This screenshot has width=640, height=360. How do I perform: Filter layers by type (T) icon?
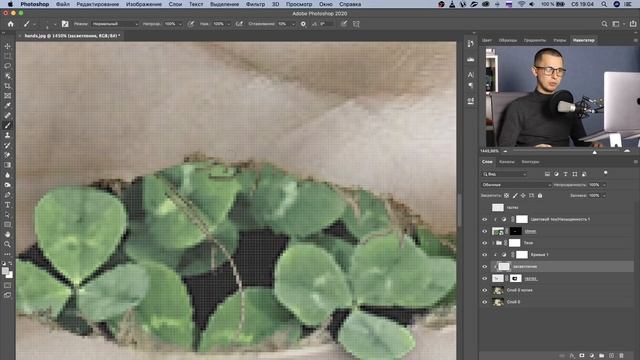pyautogui.click(x=565, y=174)
